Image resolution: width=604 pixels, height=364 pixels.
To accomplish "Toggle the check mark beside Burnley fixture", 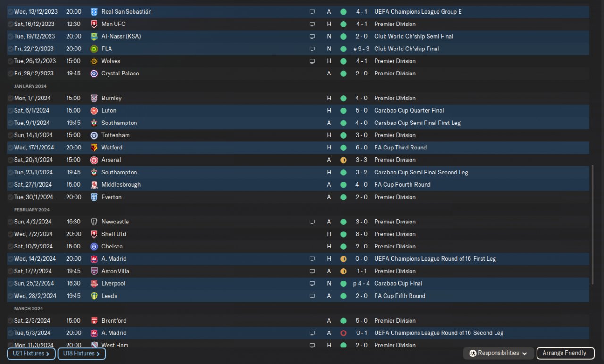I will tap(10, 99).
